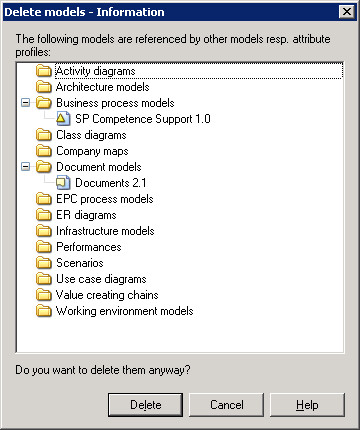This screenshot has height=430, width=360.
Task: Close the Delete models dialog
Action: coord(347,12)
